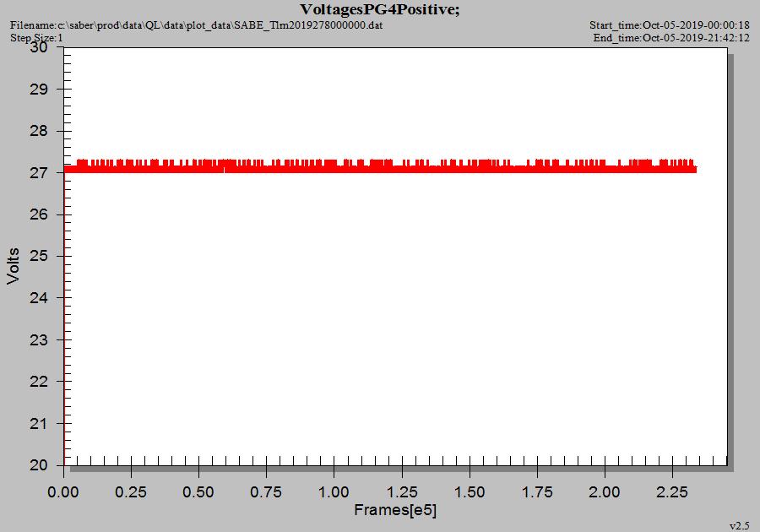The height and width of the screenshot is (532, 760).
Task: Select the Filename path text
Action: point(196,25)
